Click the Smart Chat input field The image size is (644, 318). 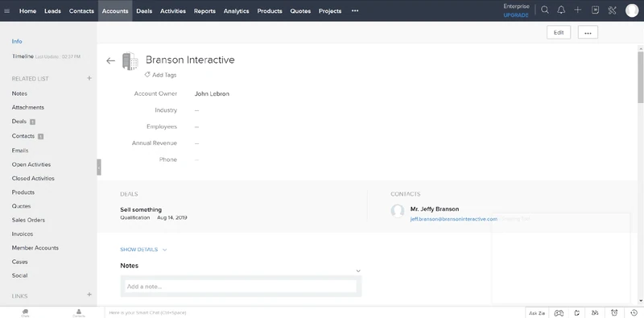[315, 313]
